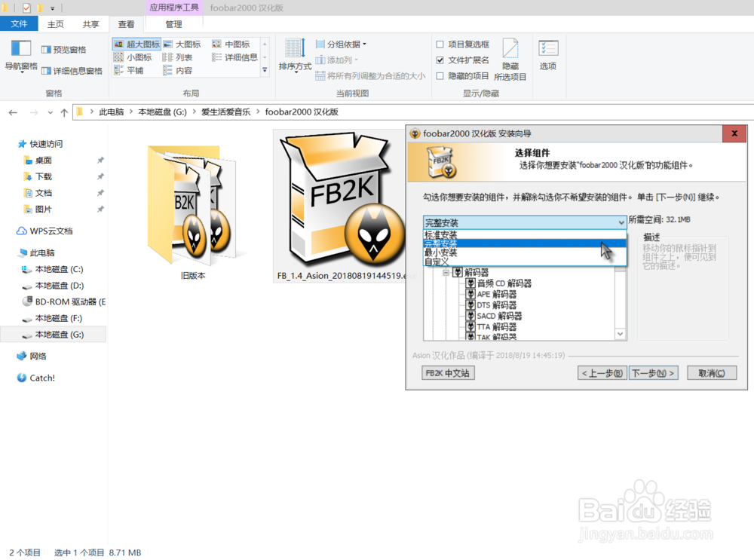
Task: Open 下载 (Downloads) in the sidebar
Action: pos(38,176)
